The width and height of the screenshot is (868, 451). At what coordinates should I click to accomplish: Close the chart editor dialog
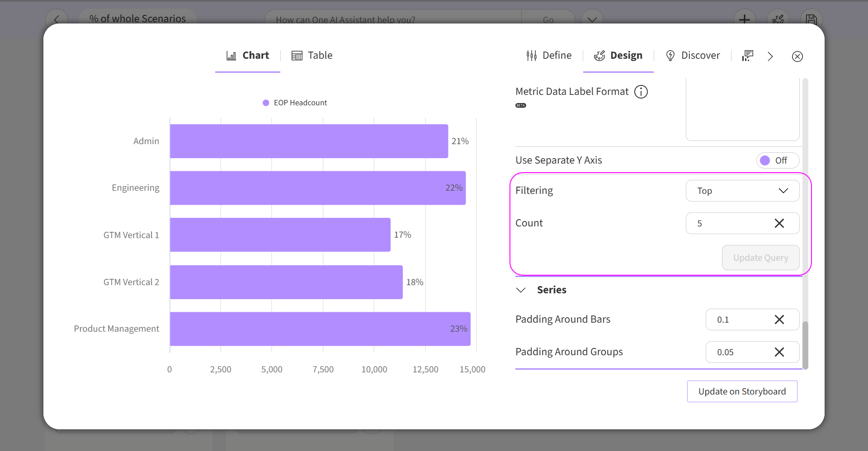pos(797,56)
